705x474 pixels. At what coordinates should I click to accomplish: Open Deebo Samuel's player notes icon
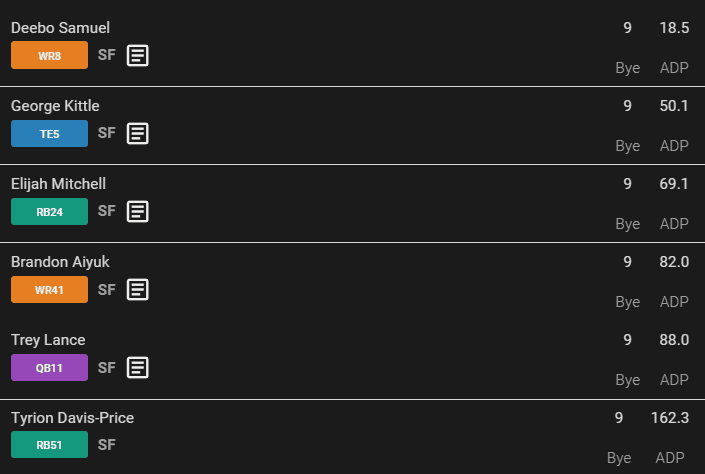(x=138, y=55)
